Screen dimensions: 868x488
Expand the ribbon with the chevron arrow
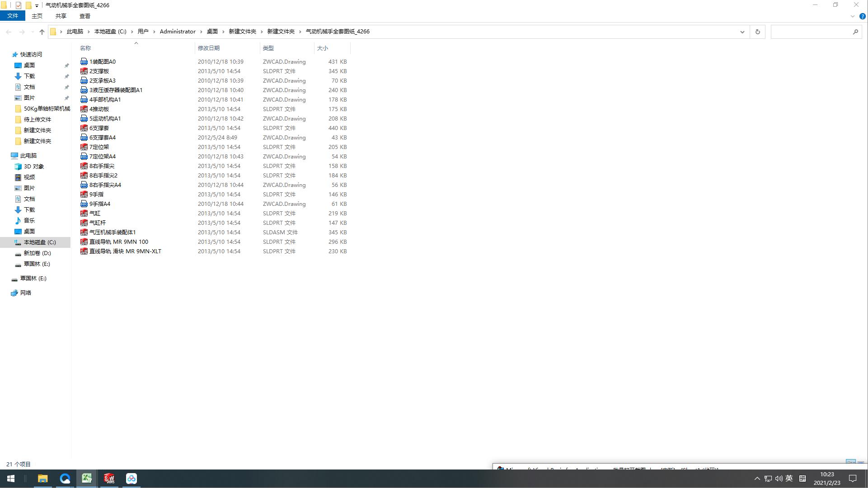tap(852, 16)
